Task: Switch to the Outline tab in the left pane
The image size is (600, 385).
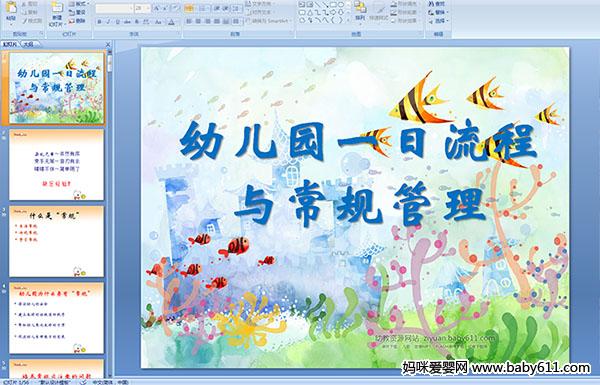Action: [28, 44]
